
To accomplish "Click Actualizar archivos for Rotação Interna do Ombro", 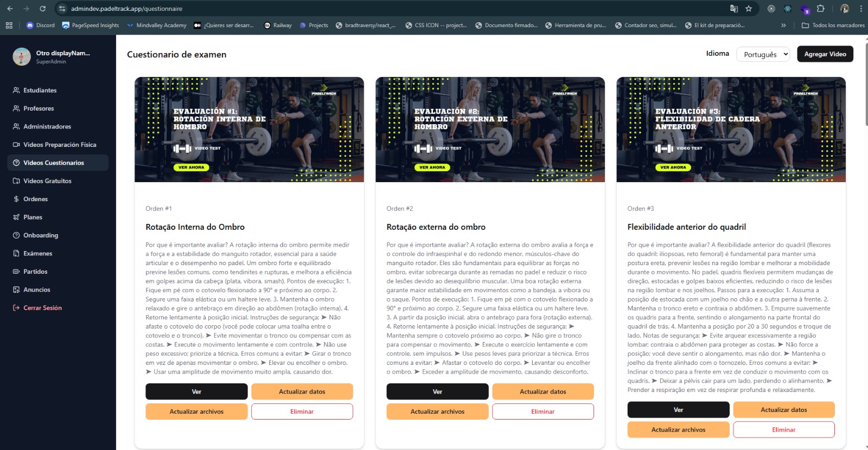I will tap(196, 412).
